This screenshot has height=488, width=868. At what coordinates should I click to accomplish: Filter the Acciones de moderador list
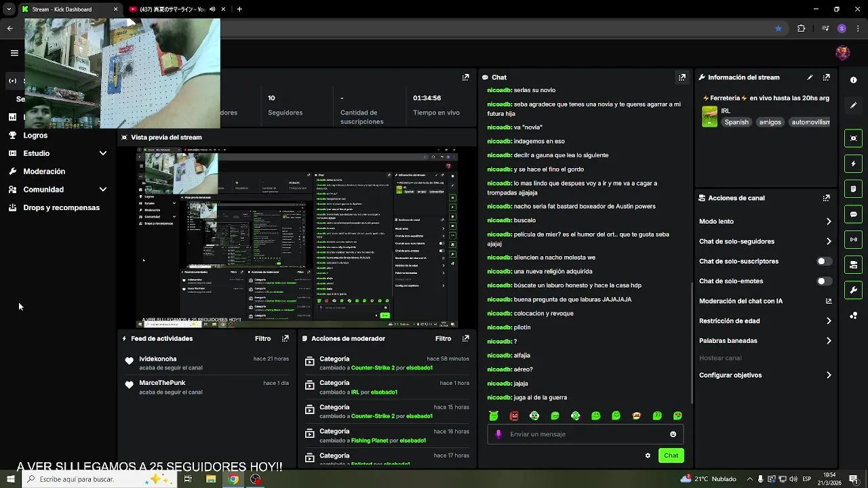tap(443, 338)
